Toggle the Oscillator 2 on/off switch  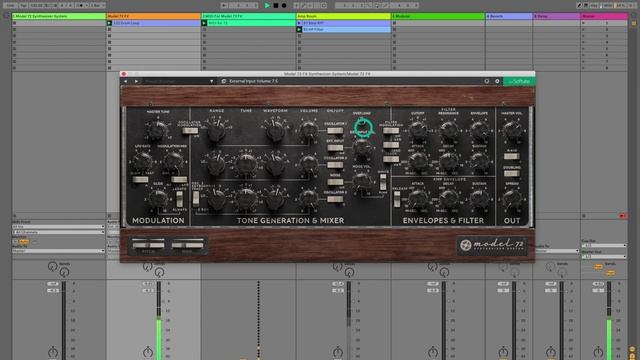coord(335,164)
